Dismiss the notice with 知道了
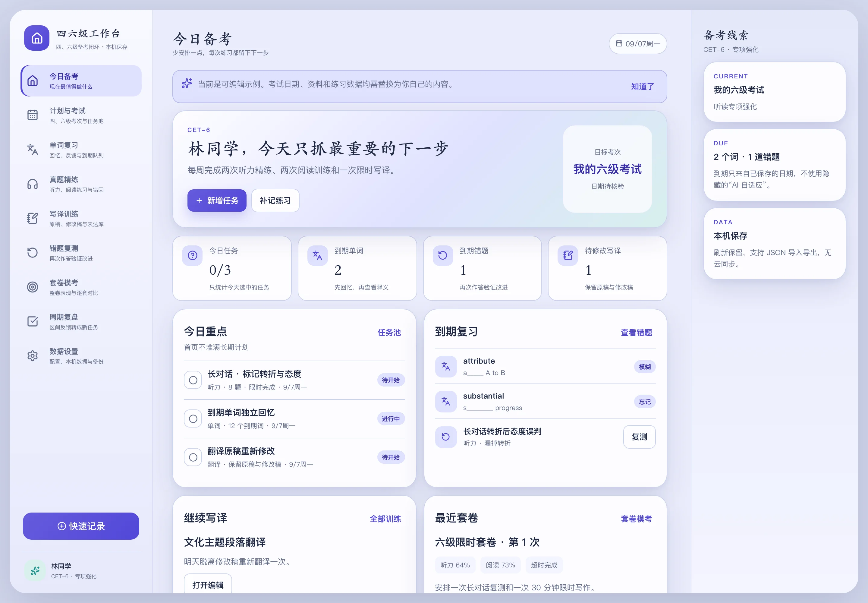 click(643, 87)
